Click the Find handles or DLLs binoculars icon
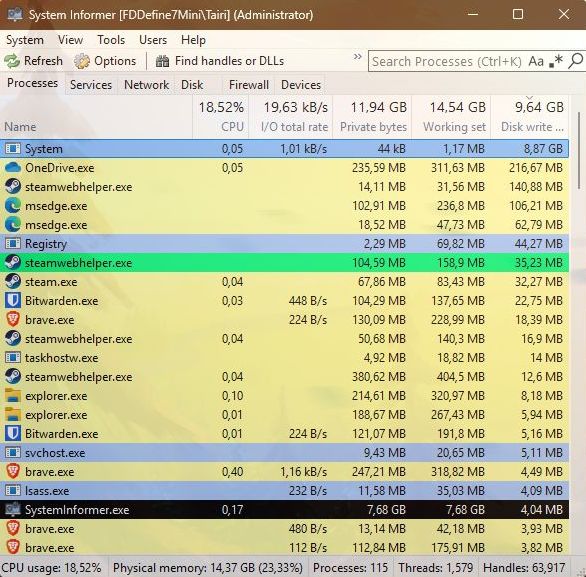 [162, 61]
